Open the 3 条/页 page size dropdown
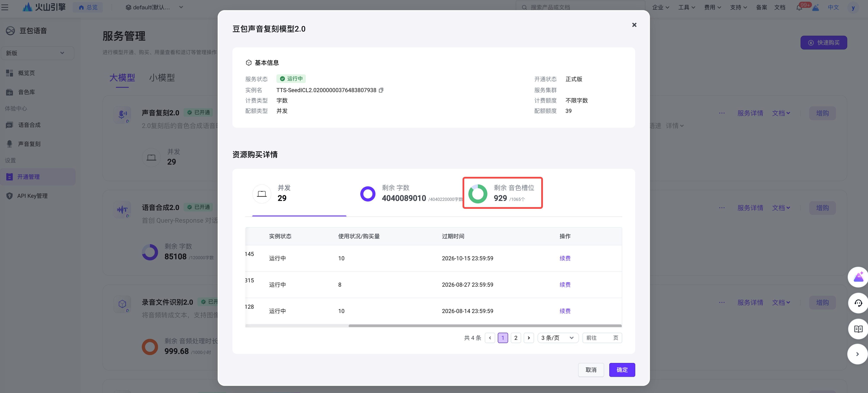This screenshot has width=868, height=393. [558, 338]
